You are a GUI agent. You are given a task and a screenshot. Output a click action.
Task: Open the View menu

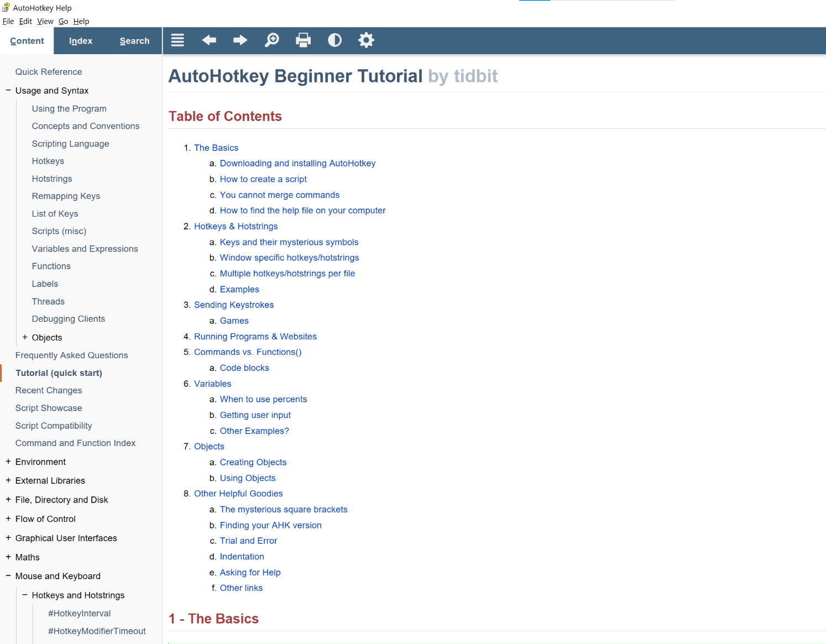tap(45, 22)
